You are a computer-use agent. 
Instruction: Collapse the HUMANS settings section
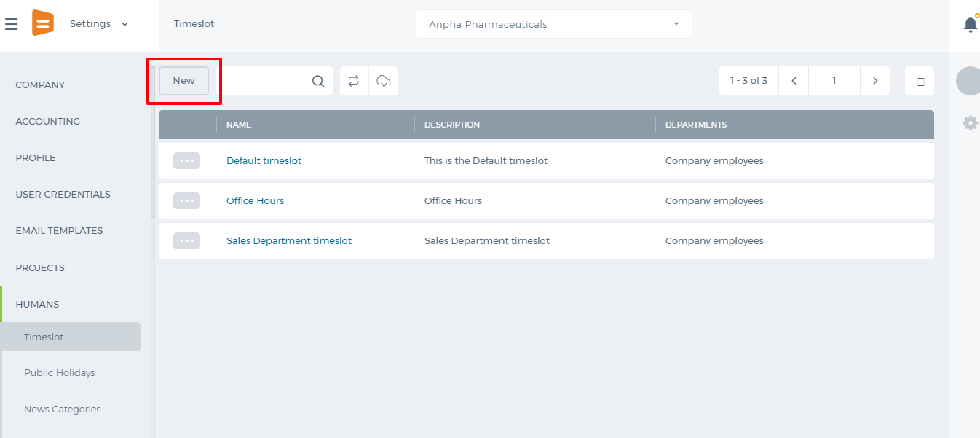coord(37,304)
